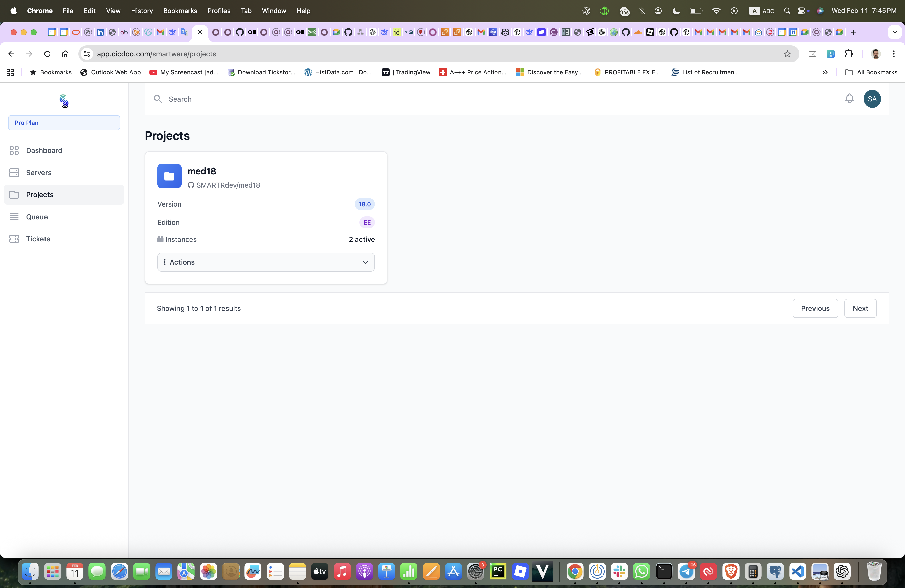Open the SA user avatar menu

point(872,99)
